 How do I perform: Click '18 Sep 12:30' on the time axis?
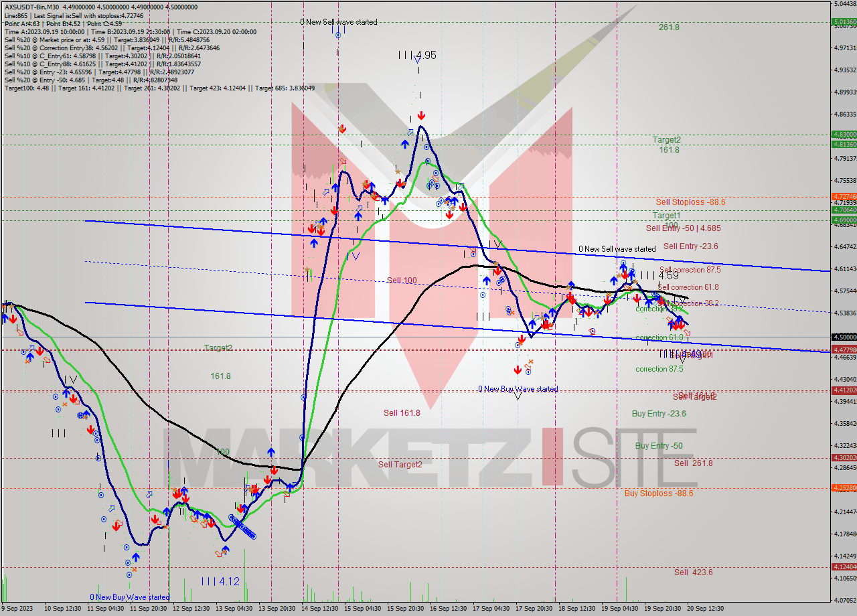(576, 609)
